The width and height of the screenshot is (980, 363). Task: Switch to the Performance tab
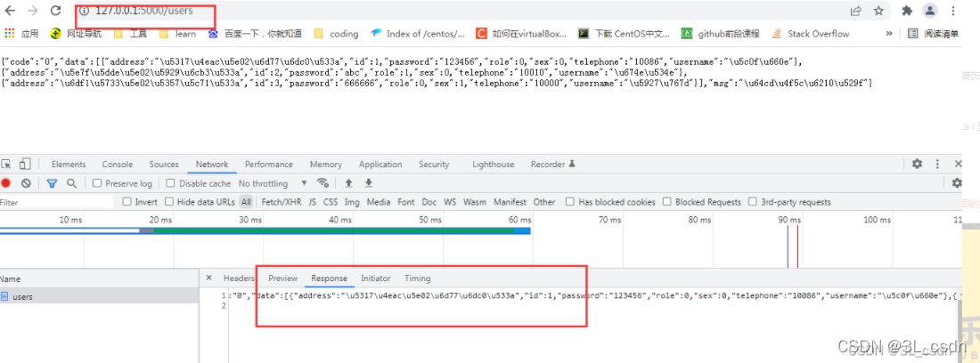tap(269, 164)
